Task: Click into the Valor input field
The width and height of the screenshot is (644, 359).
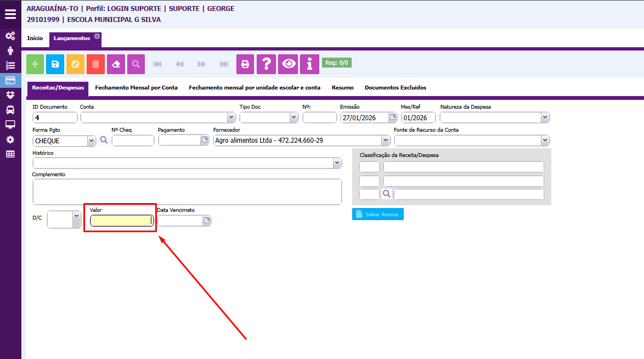Action: point(121,221)
